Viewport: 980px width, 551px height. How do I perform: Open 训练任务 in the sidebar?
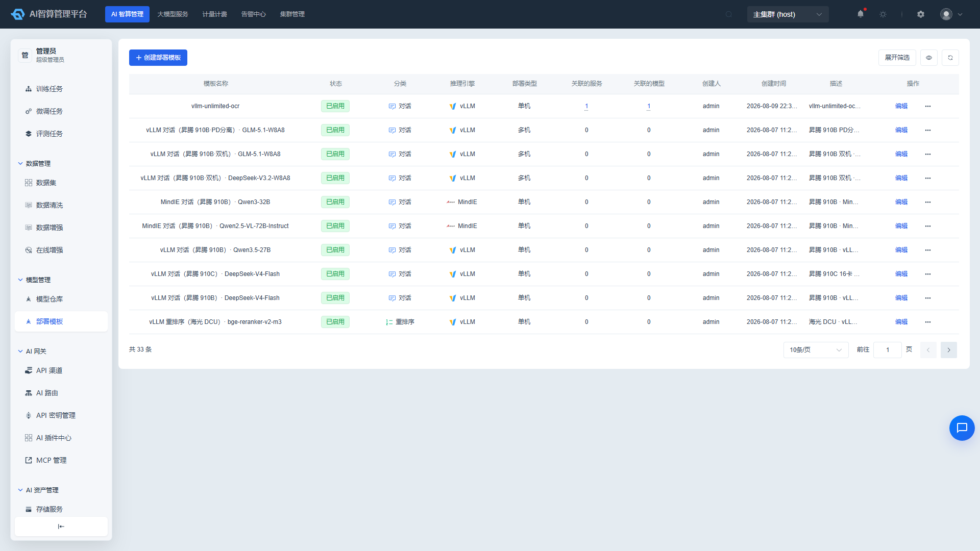click(61, 89)
